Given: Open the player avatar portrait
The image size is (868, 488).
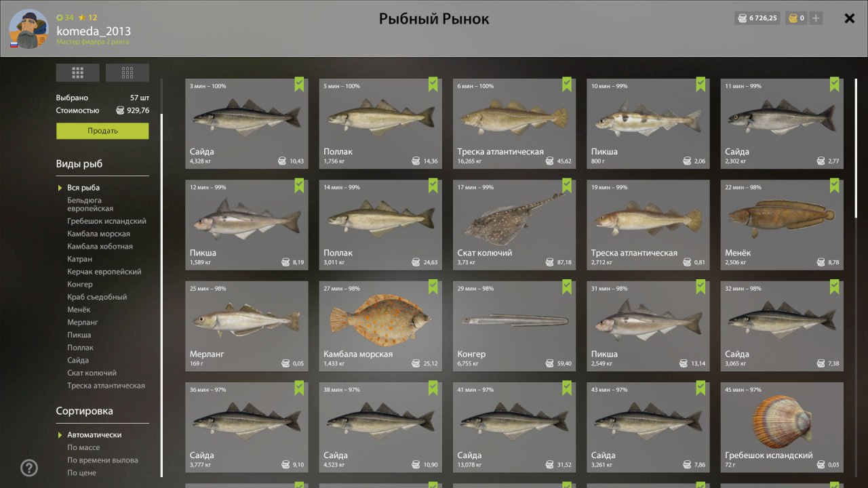Looking at the screenshot, I should click(28, 29).
